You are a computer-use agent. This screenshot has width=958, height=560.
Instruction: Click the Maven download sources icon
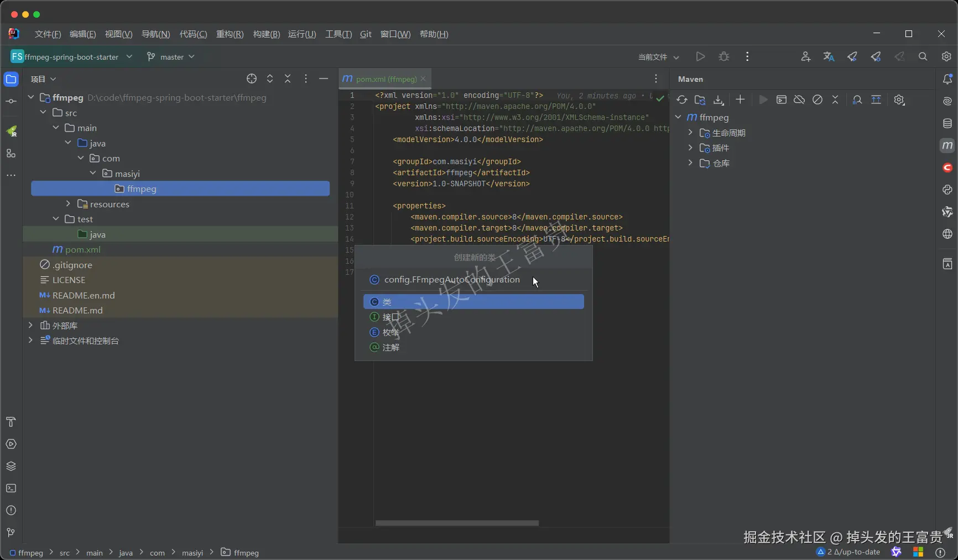(x=718, y=100)
